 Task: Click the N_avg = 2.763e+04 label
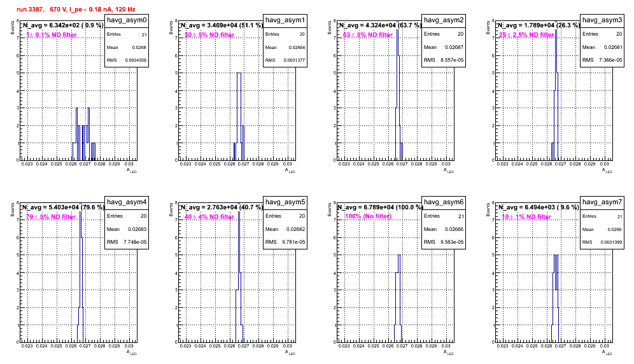click(222, 207)
